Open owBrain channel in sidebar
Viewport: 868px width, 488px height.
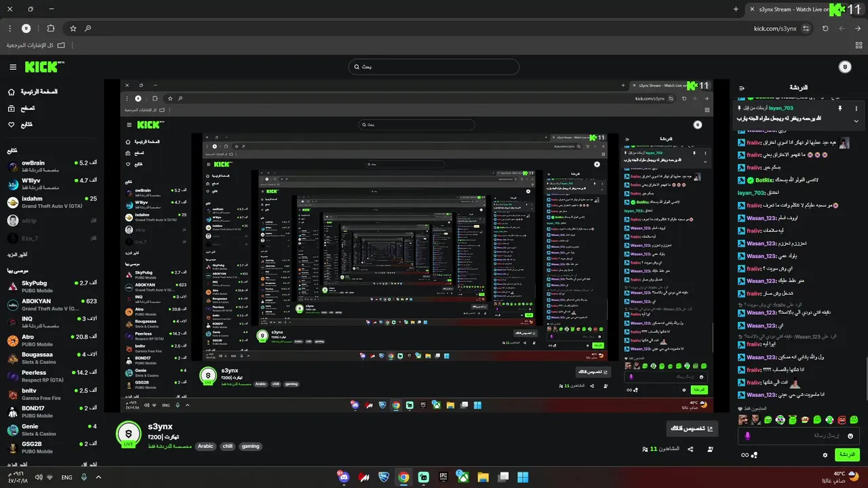point(52,166)
